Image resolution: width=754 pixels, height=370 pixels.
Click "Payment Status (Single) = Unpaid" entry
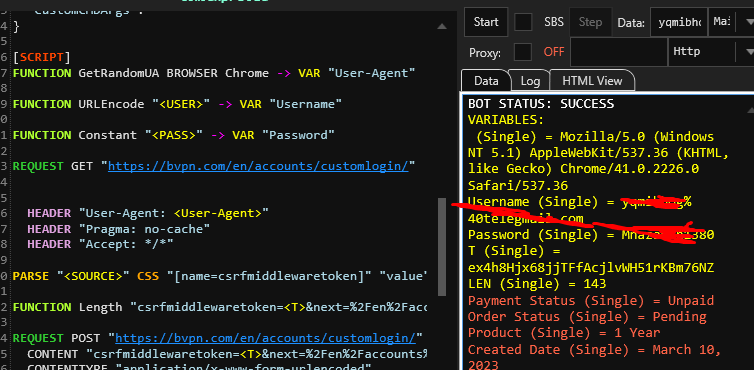(591, 301)
